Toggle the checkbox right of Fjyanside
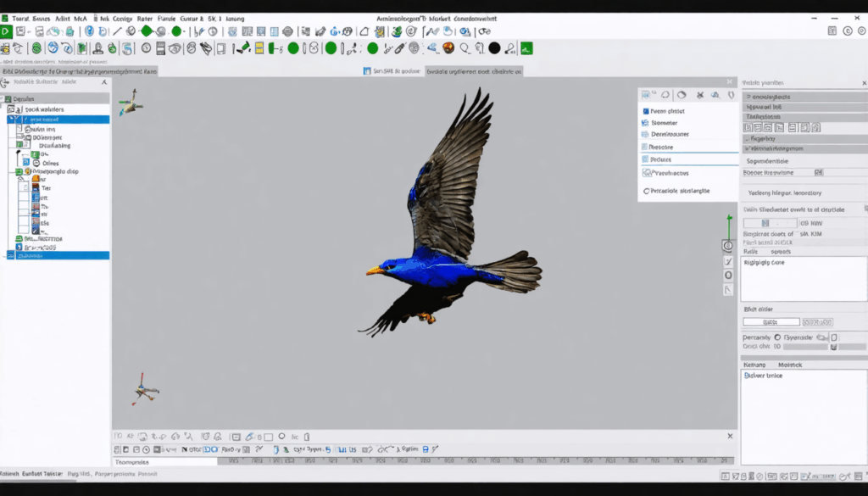Image resolution: width=868 pixels, height=496 pixels. pyautogui.click(x=834, y=337)
